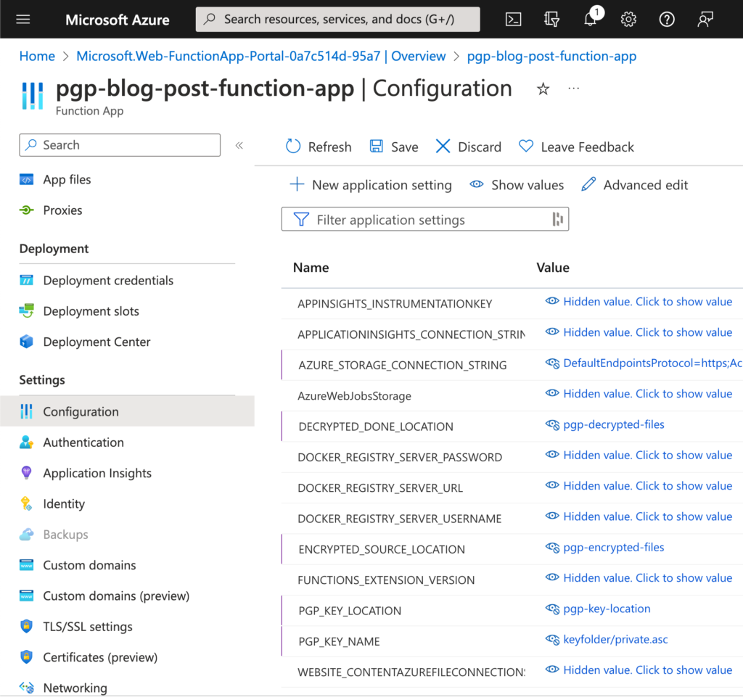Viewport: 743px width, 700px height.
Task: Click the Microsoft Azure logo text
Action: 117,20
